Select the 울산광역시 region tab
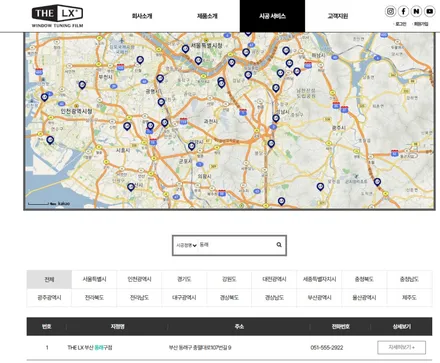 [364, 297]
